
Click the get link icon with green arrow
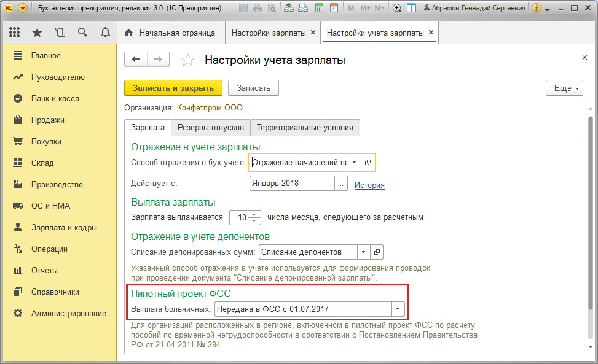click(289, 8)
